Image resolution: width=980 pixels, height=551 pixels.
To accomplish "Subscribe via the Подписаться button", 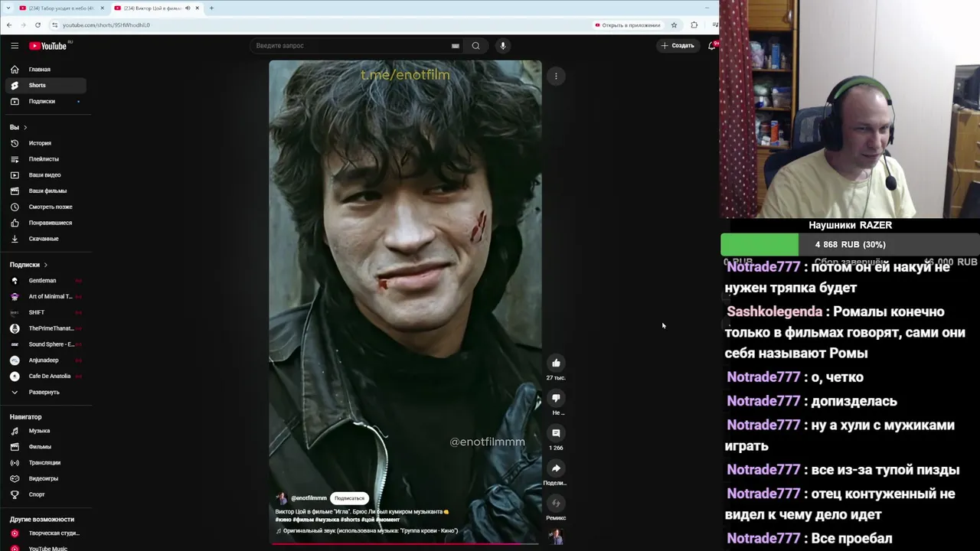I will (349, 498).
